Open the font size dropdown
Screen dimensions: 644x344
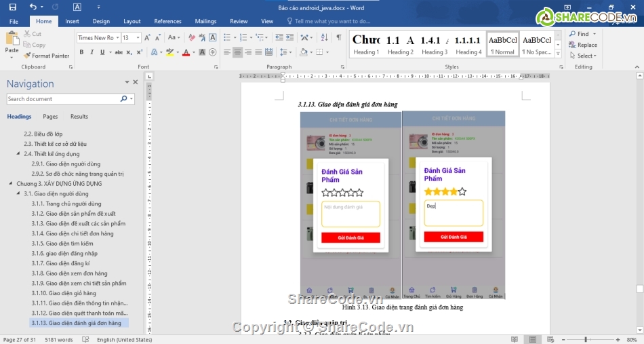[138, 38]
